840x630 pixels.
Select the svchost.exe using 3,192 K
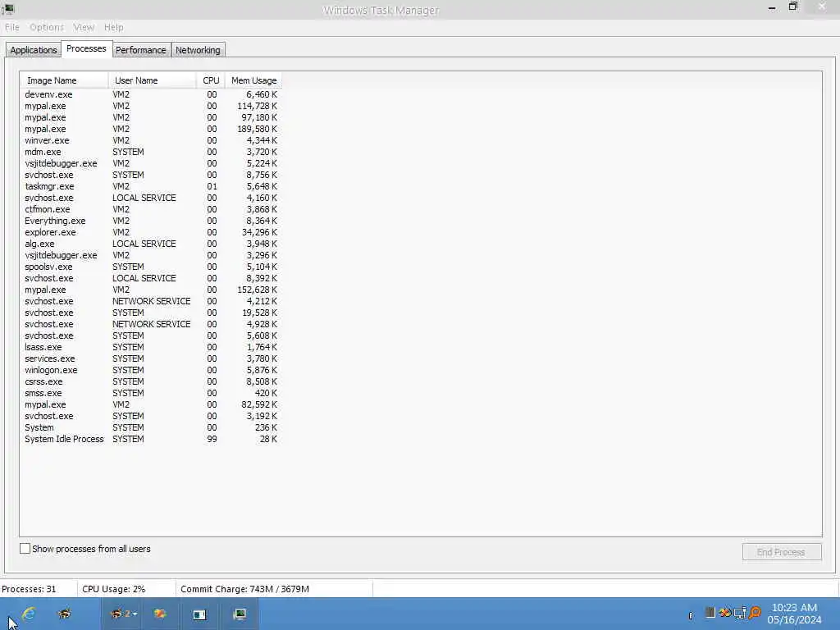[x=151, y=416]
